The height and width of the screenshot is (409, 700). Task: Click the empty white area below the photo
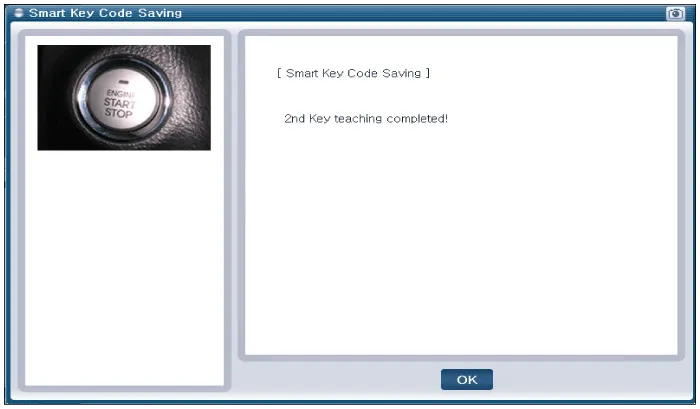(x=124, y=268)
